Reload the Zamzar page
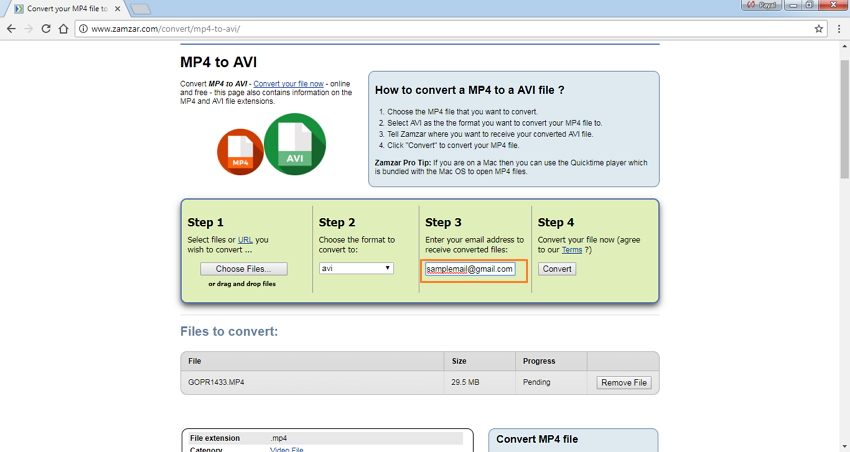 (46, 29)
